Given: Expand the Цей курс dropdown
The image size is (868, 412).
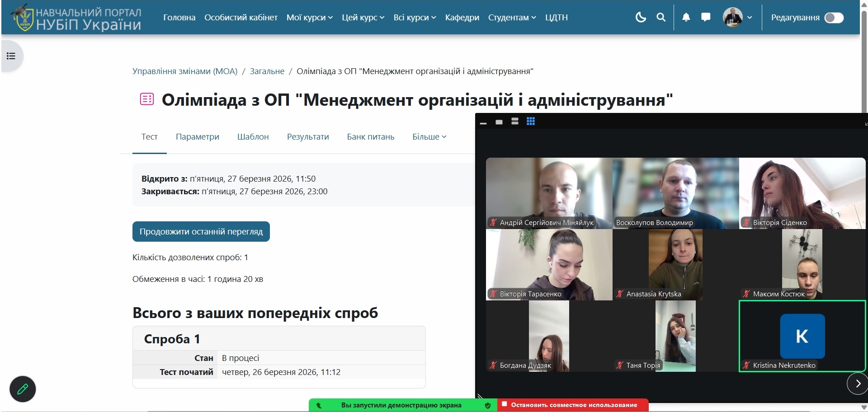Looking at the screenshot, I should [x=363, y=18].
